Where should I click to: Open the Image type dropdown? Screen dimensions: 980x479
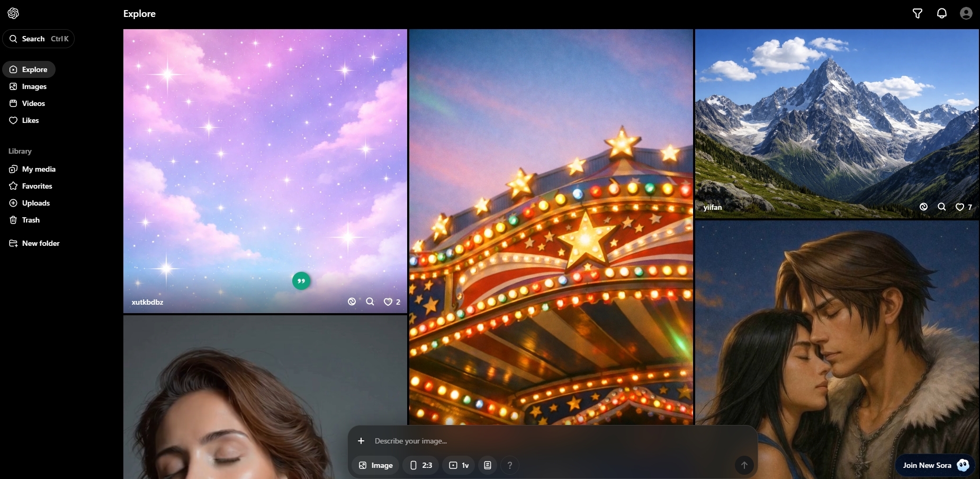pyautogui.click(x=375, y=465)
